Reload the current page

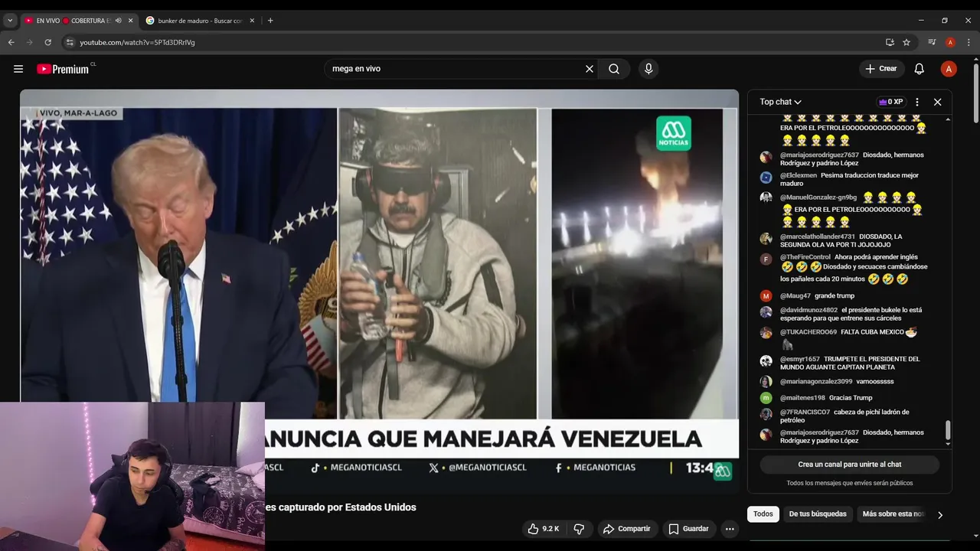click(x=47, y=42)
